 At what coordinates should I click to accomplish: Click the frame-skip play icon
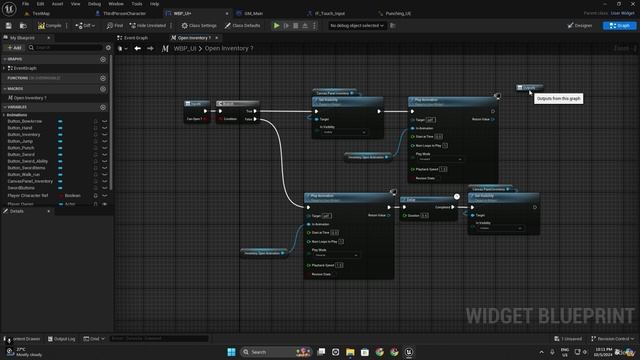[x=286, y=26]
